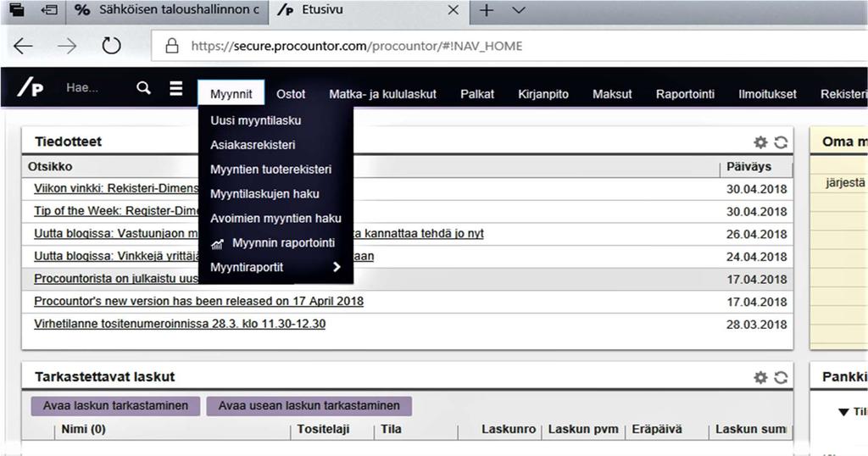This screenshot has height=456, width=868.
Task: Open Tarkastettavat laskut settings gear
Action: [x=760, y=377]
